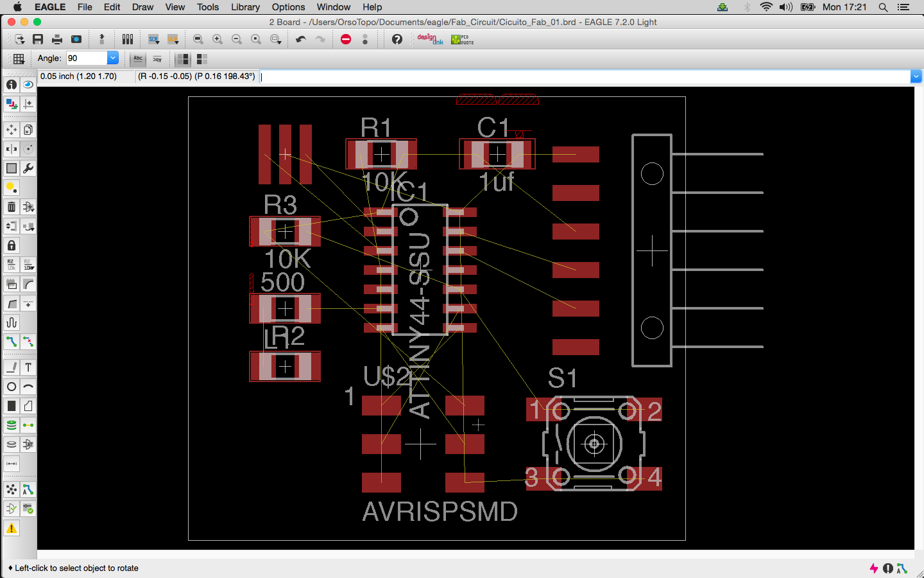This screenshot has width=924, height=578.
Task: Select the Delete trash tool
Action: coord(12,207)
